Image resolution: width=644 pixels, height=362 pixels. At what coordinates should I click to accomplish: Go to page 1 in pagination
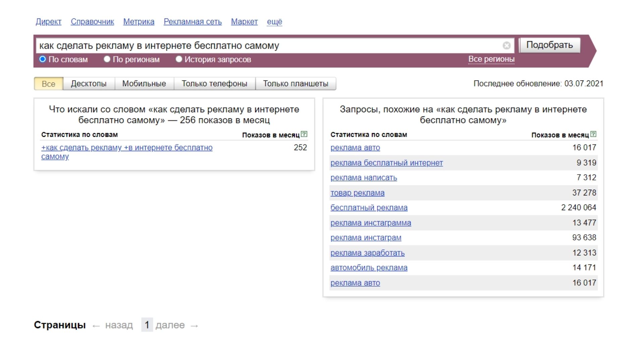tap(147, 325)
